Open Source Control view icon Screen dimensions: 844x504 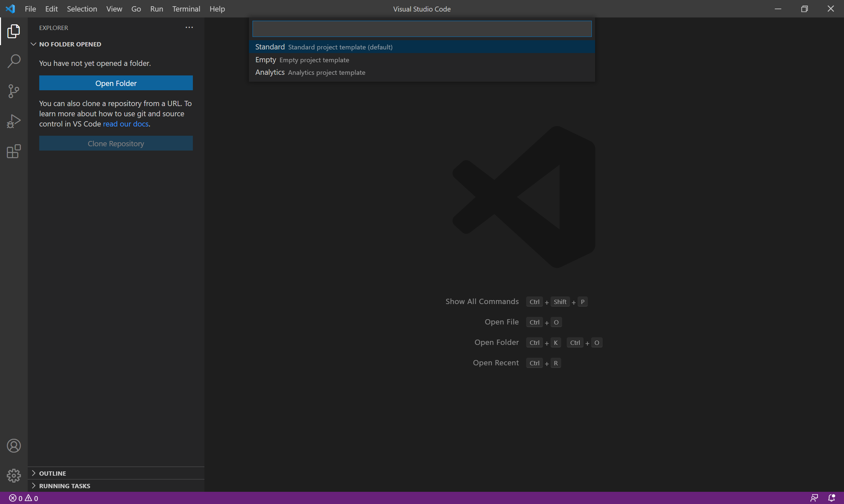point(14,91)
